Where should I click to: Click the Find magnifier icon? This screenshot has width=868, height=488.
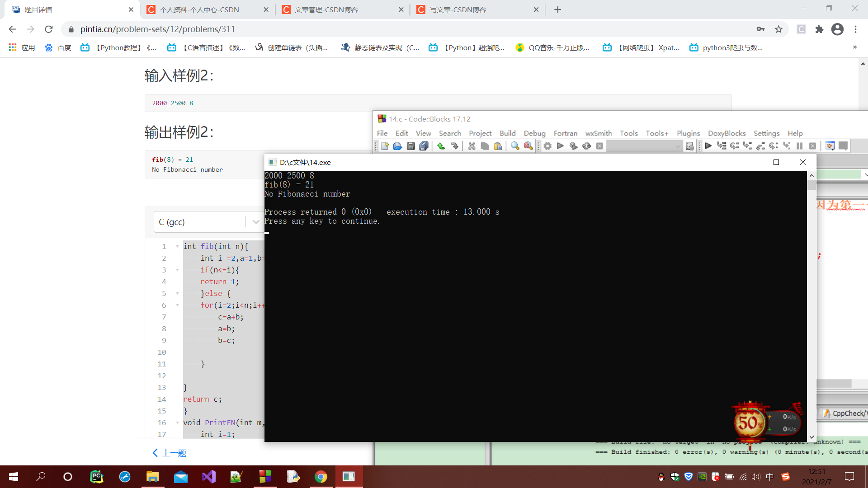[x=514, y=146]
